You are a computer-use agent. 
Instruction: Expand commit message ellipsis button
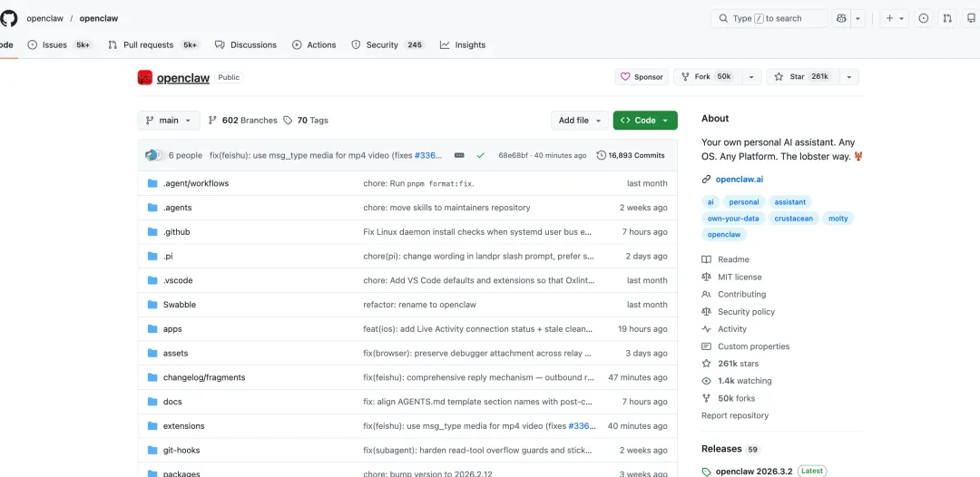[459, 155]
